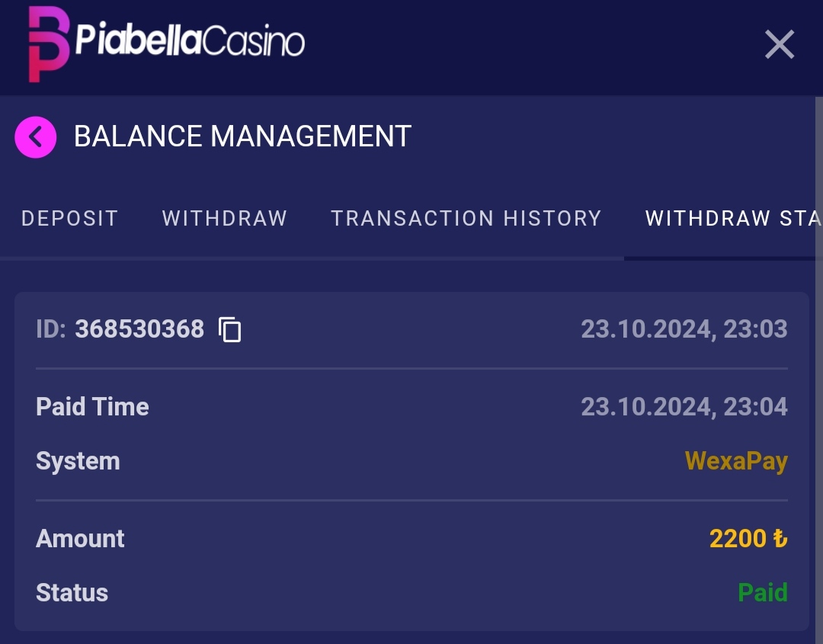Image resolution: width=823 pixels, height=644 pixels.
Task: Select the Withdraw Status tab
Action: tap(732, 219)
